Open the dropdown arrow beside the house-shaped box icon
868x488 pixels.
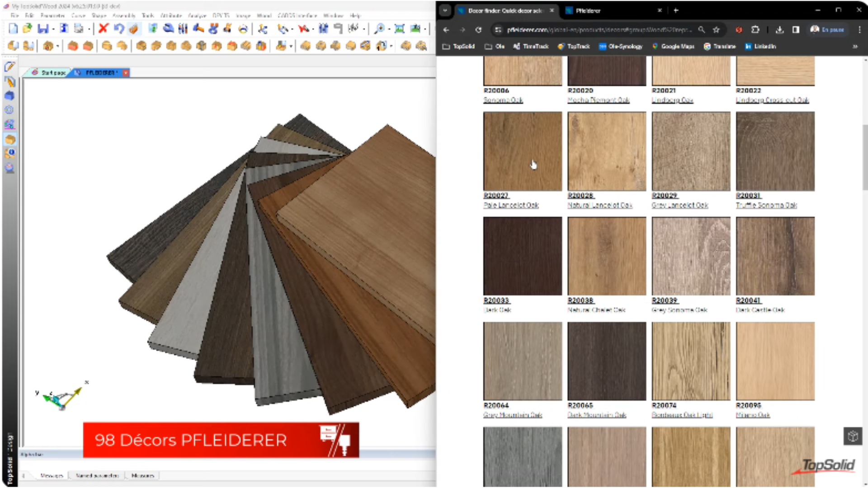(x=57, y=46)
